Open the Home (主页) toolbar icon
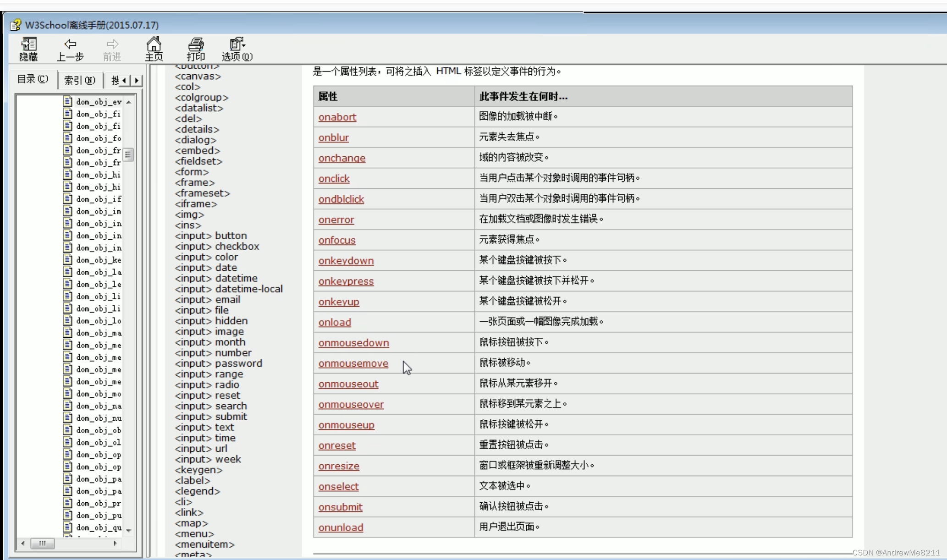This screenshot has height=560, width=947. (154, 44)
